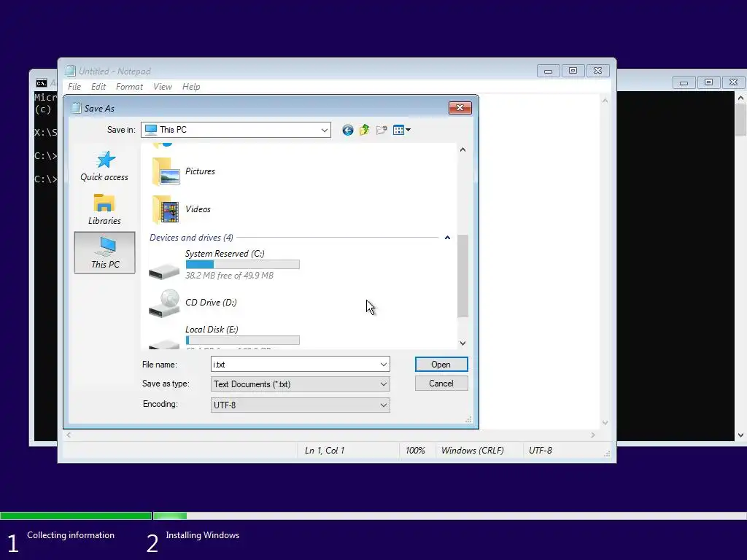Close the Command Prompt window
This screenshot has height=560, width=747.
(733, 82)
